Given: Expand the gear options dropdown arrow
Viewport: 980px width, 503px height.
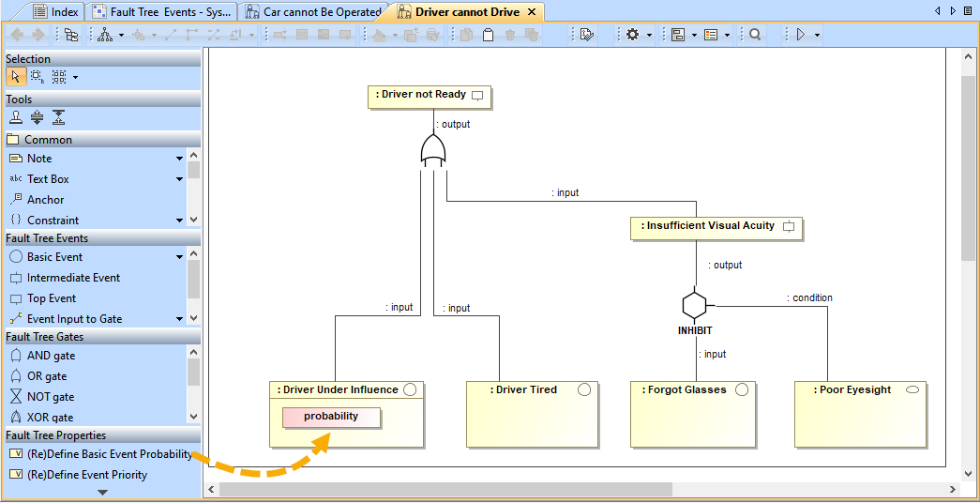Looking at the screenshot, I should [x=649, y=36].
